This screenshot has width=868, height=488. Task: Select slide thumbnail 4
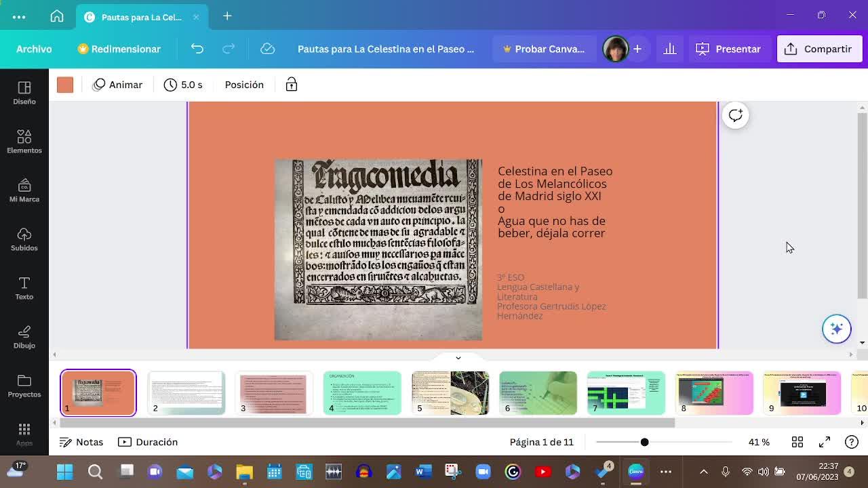click(x=362, y=393)
